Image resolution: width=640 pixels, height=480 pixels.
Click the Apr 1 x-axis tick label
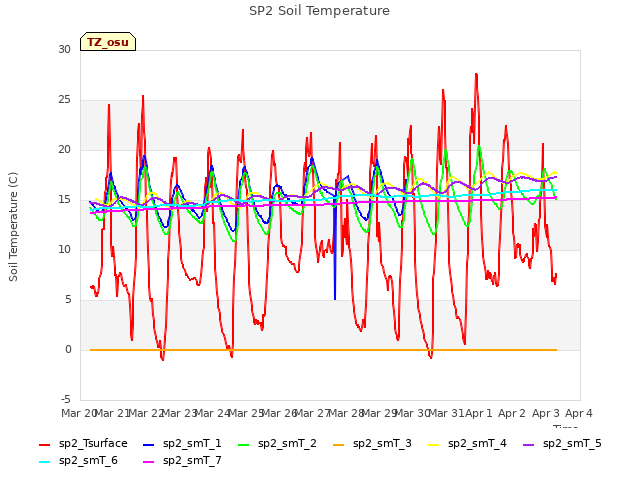[x=479, y=413]
